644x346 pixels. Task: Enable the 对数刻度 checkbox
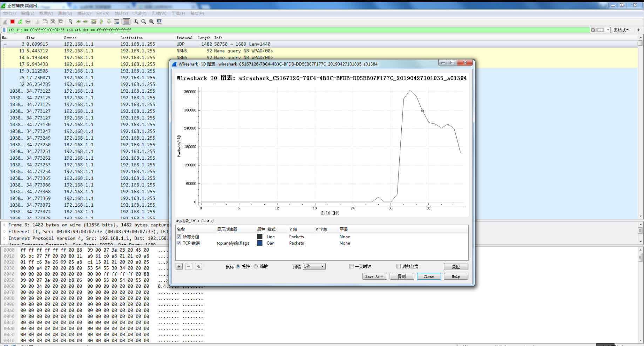(x=398, y=266)
